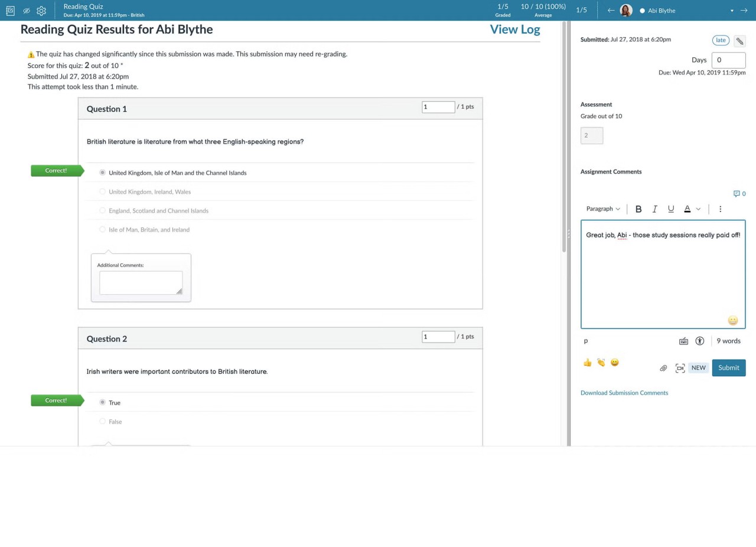Open the Paragraph style dropdown
The image size is (756, 547).
(x=603, y=209)
